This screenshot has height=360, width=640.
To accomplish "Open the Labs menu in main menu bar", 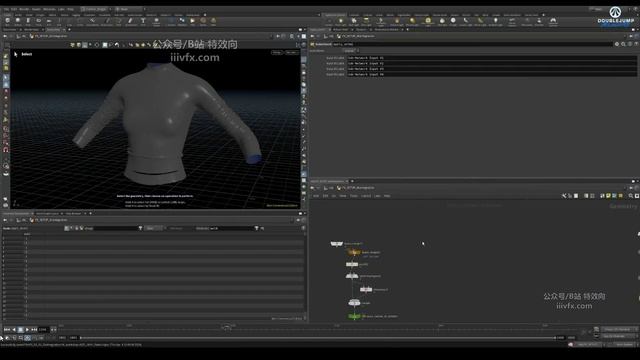I will point(61,9).
